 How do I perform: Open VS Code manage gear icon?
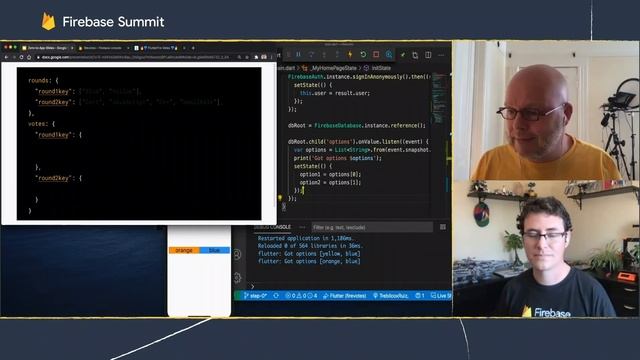click(x=237, y=278)
